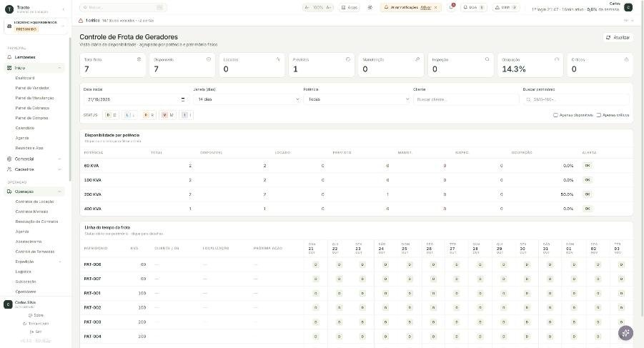Collapse the Início section chevron
The image size is (644, 348).
point(59,68)
